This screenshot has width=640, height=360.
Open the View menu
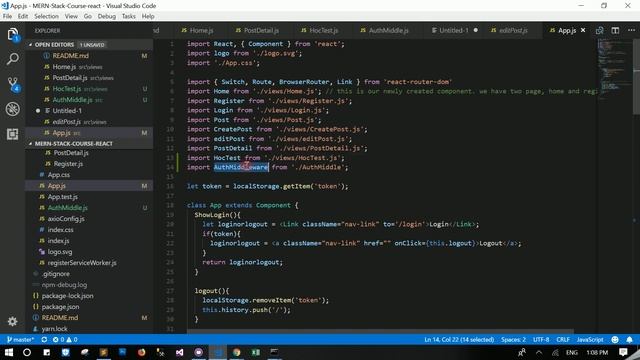click(71, 16)
